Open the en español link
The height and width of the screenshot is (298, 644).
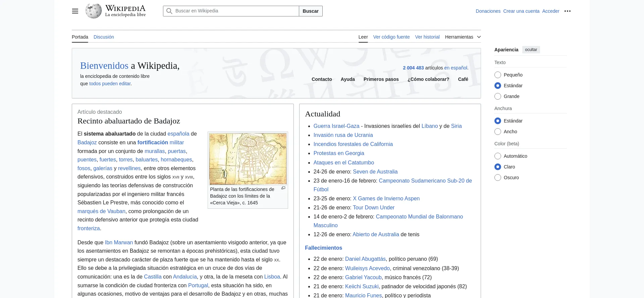pyautogui.click(x=455, y=68)
